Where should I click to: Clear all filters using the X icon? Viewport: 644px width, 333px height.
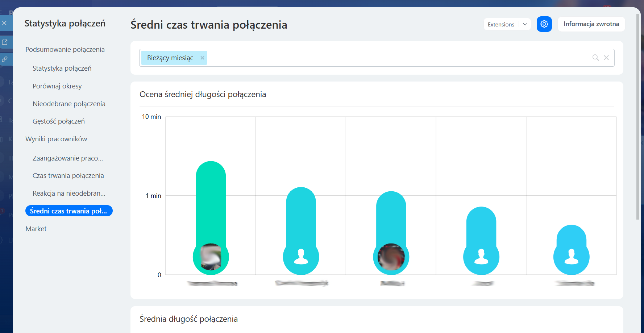[x=606, y=58]
